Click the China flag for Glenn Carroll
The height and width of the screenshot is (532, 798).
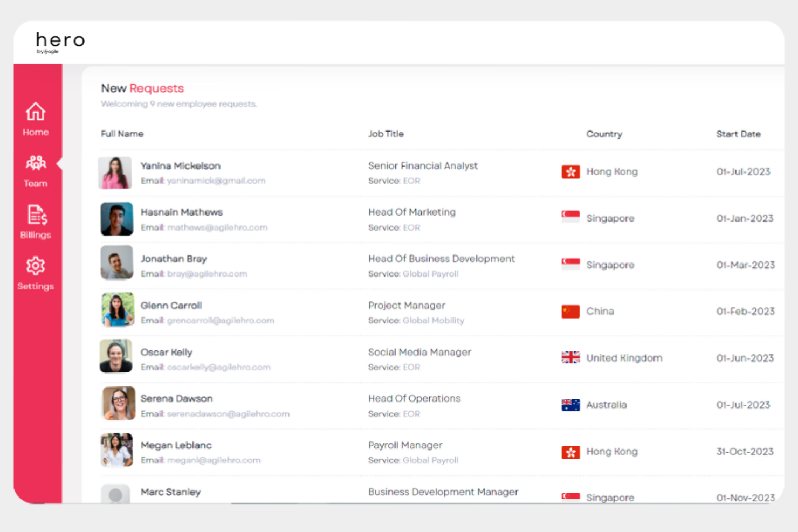pyautogui.click(x=570, y=311)
